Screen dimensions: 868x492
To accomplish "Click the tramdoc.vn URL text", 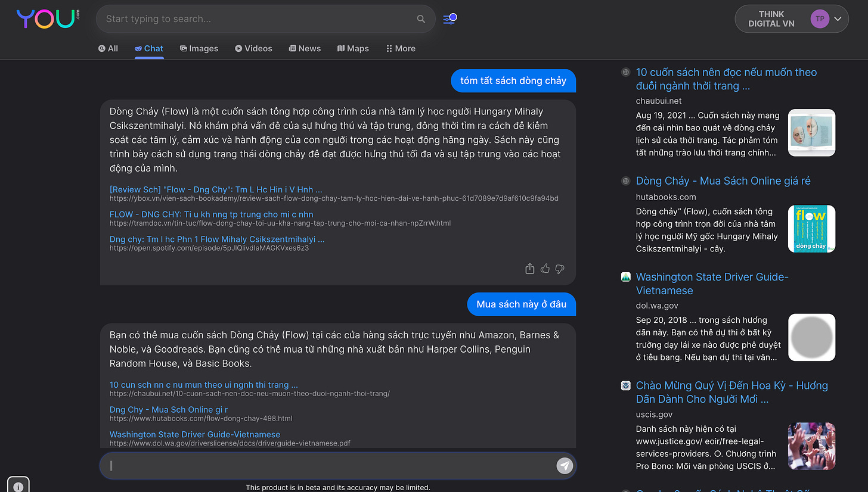I will 280,223.
